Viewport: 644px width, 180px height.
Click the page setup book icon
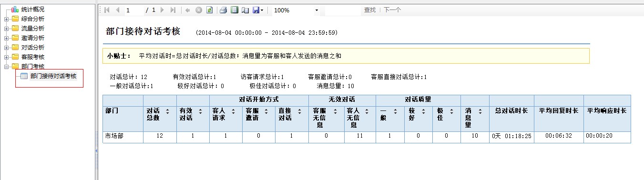tap(245, 10)
